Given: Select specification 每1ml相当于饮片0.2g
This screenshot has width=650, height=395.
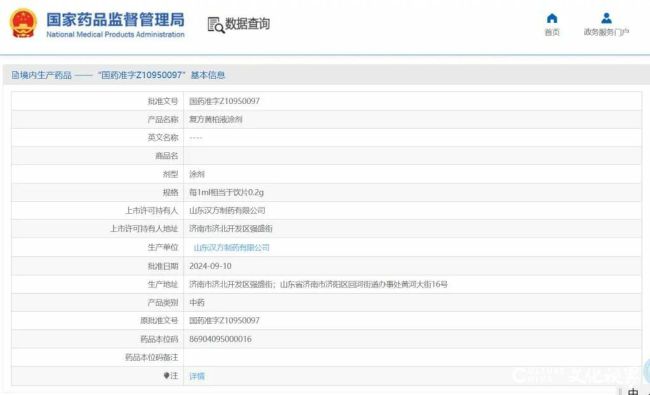Looking at the screenshot, I should tap(226, 192).
